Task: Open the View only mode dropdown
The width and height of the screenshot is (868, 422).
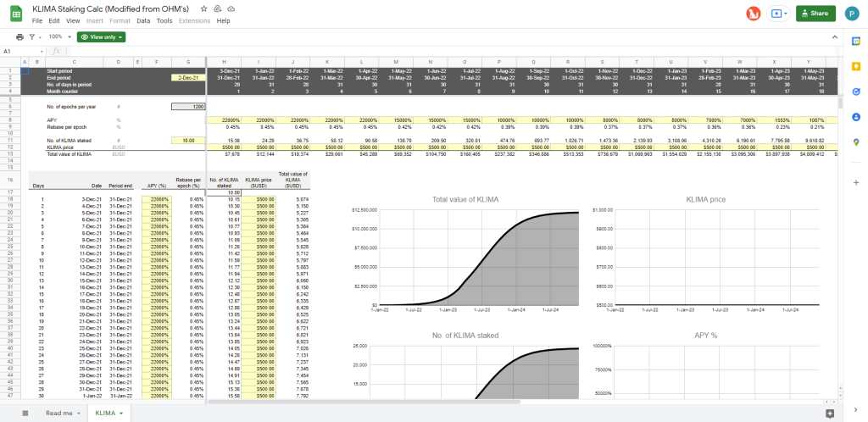Action: tap(102, 37)
